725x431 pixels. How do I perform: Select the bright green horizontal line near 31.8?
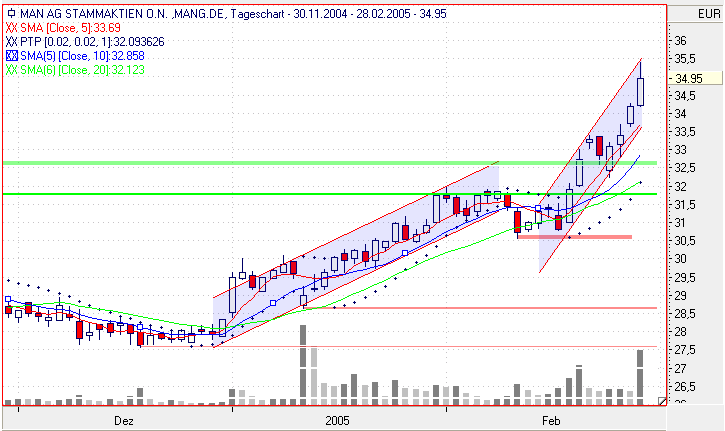click(330, 194)
